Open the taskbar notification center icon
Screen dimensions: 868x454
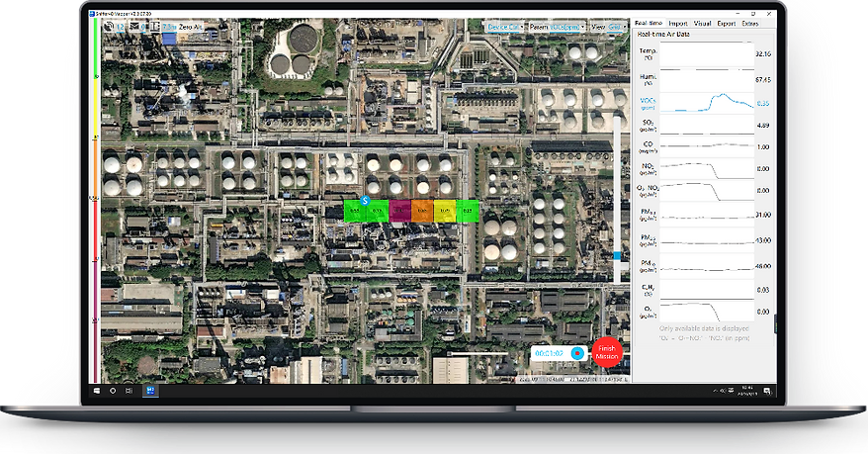pos(768,391)
